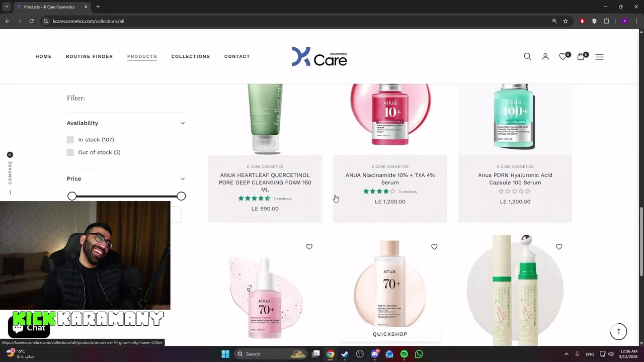Open the Anua 100+ PDRN serum image
Image resolution: width=644 pixels, height=362 pixels.
(x=515, y=119)
